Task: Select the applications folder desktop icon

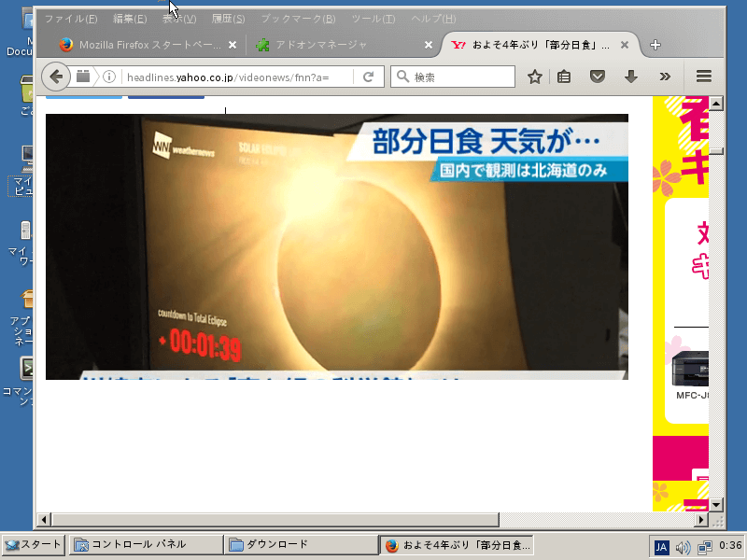Action: pos(27,299)
